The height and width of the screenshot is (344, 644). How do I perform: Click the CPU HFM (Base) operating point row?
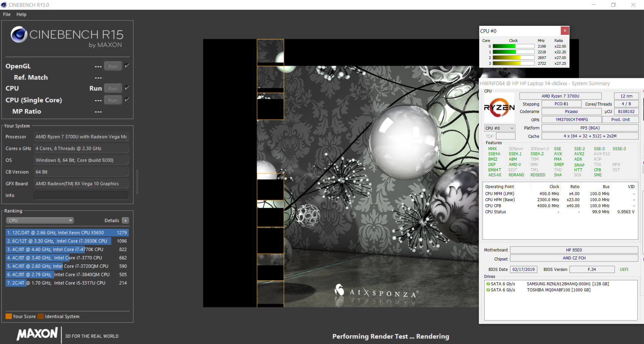560,200
